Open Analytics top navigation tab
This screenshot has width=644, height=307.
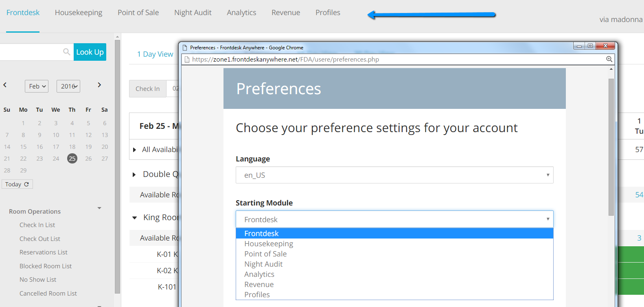tap(241, 13)
